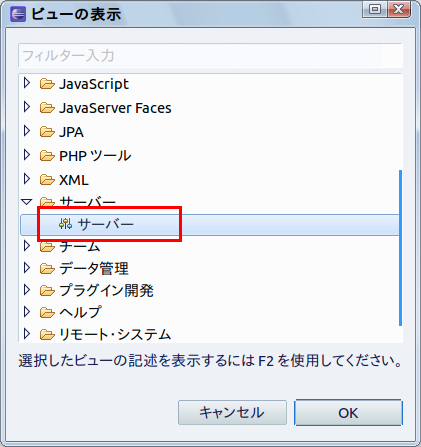The width and height of the screenshot is (421, 447).
Task: Click the ヘルプ folder icon
Action: pyautogui.click(x=47, y=313)
